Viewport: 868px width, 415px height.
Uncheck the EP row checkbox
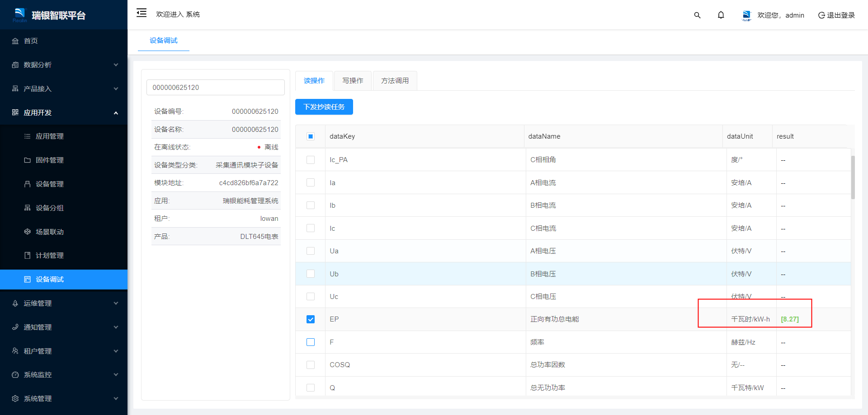311,319
